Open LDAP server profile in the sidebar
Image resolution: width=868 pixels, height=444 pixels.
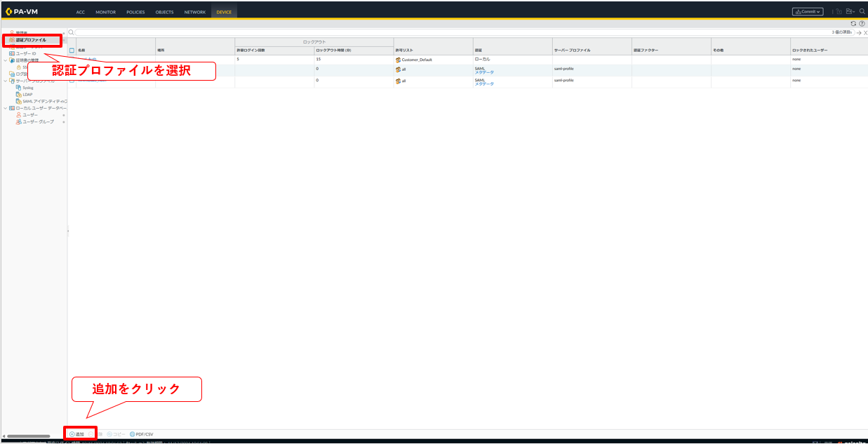point(27,95)
